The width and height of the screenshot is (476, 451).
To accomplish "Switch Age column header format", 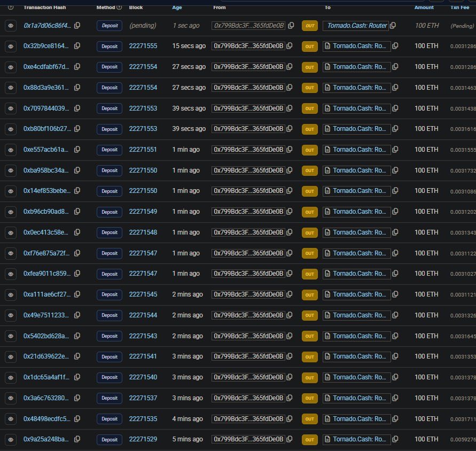I will pyautogui.click(x=177, y=7).
